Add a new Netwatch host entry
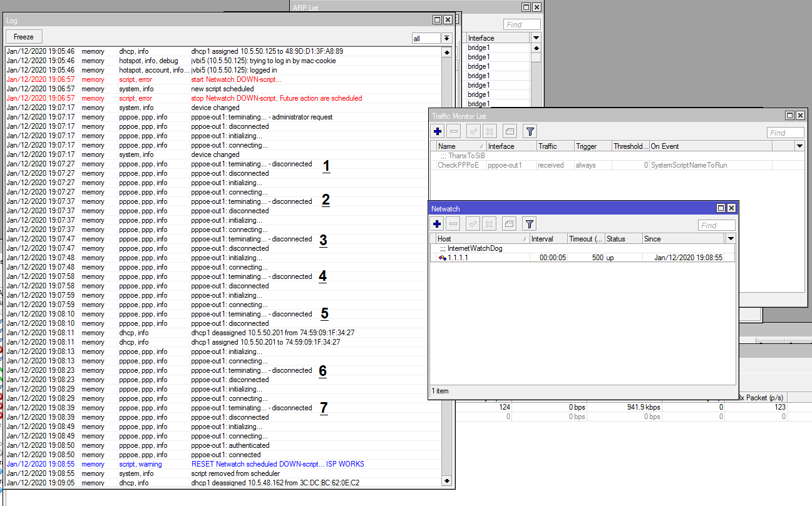The height and width of the screenshot is (506, 812). click(x=437, y=223)
